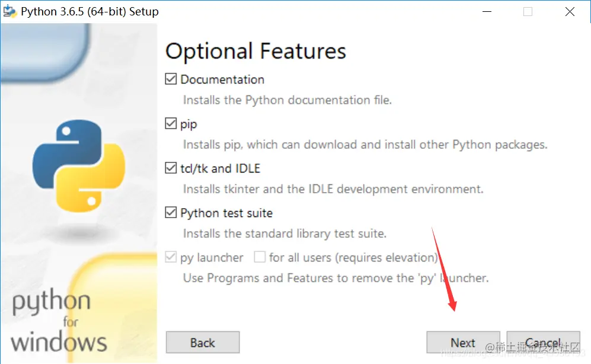Click the Python installer icon in title bar
Screen dimensions: 591x364
9,11
